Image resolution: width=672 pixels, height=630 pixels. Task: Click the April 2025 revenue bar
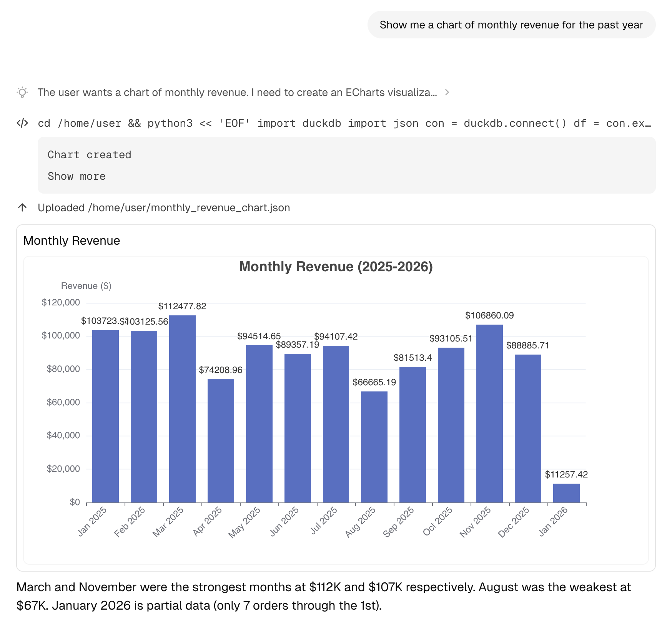click(x=221, y=438)
